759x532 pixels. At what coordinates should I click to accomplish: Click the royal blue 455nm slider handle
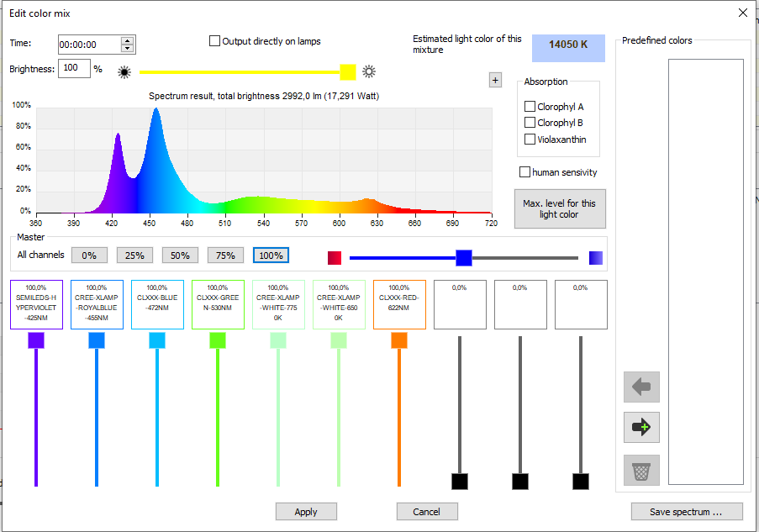(97, 340)
